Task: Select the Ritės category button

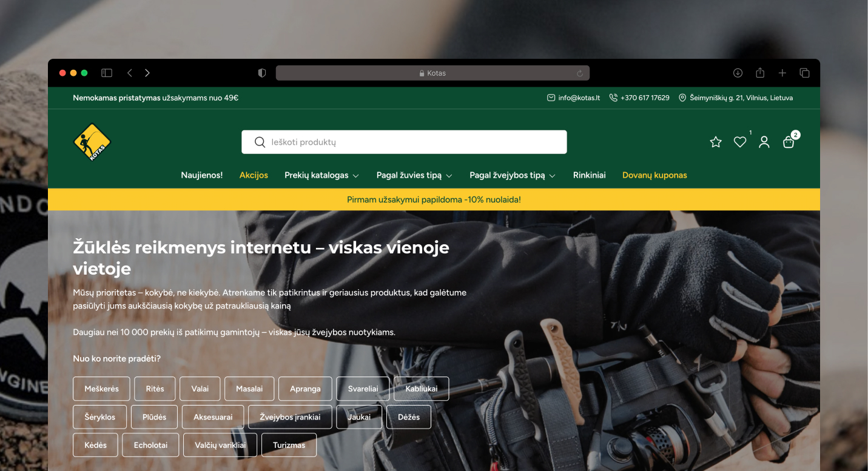Action: [x=155, y=389]
